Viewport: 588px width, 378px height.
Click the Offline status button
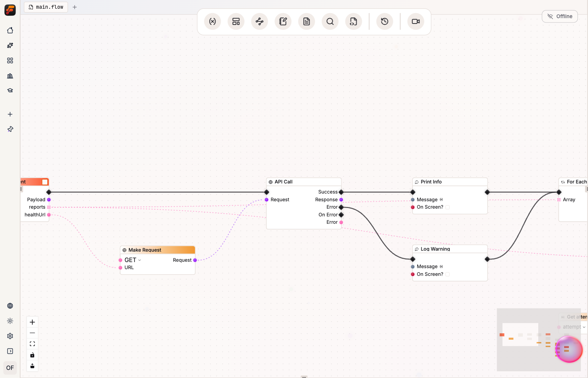560,16
